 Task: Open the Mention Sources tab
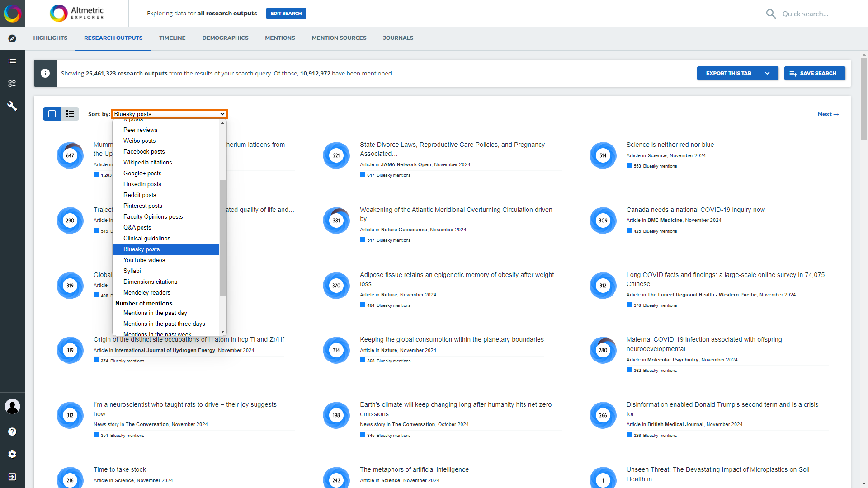pos(339,38)
